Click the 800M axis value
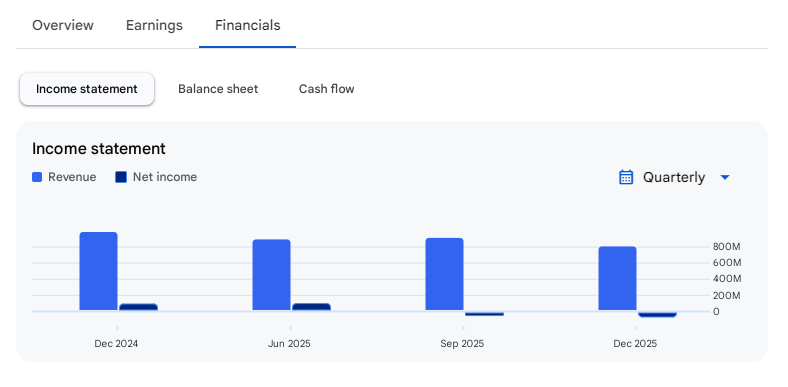This screenshot has width=788, height=387. tap(727, 247)
